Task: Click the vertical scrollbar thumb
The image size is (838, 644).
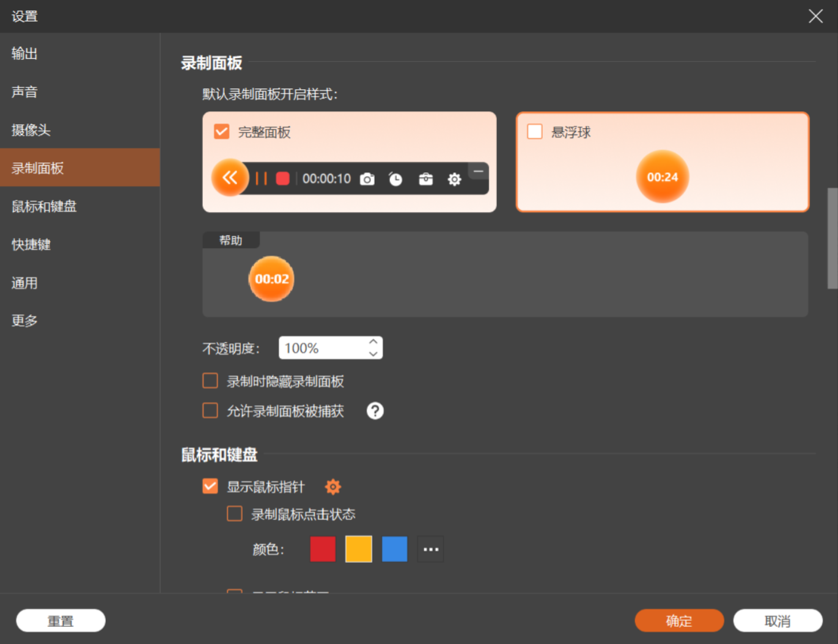Action: coord(832,238)
